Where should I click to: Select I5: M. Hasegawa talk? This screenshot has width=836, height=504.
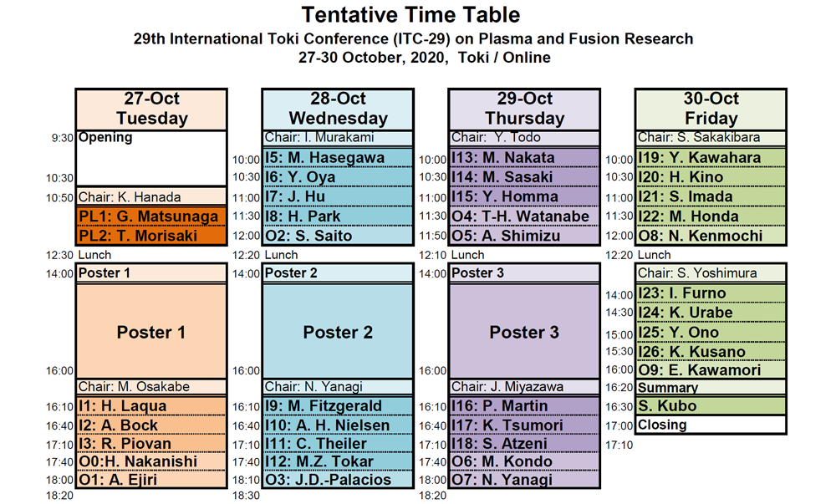coord(338,158)
